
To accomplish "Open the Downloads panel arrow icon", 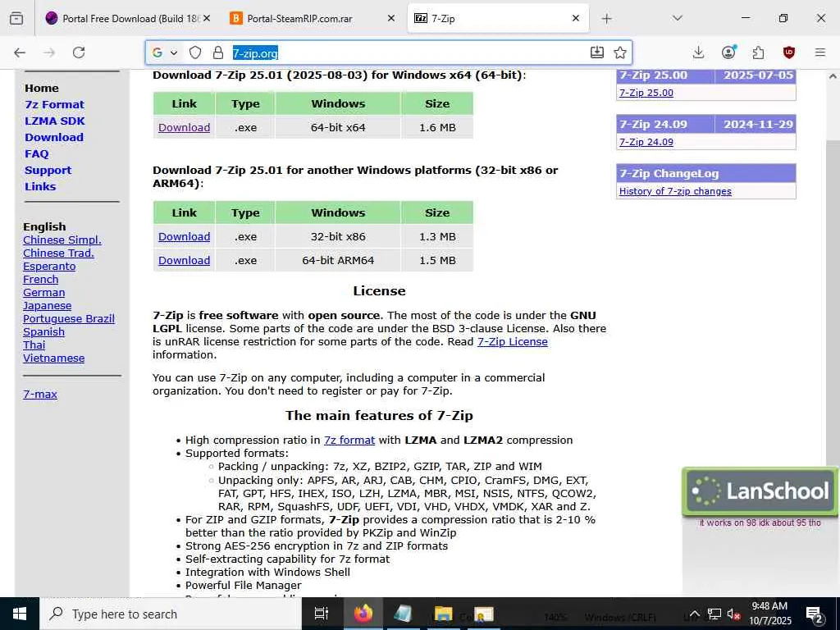I will pyautogui.click(x=698, y=52).
